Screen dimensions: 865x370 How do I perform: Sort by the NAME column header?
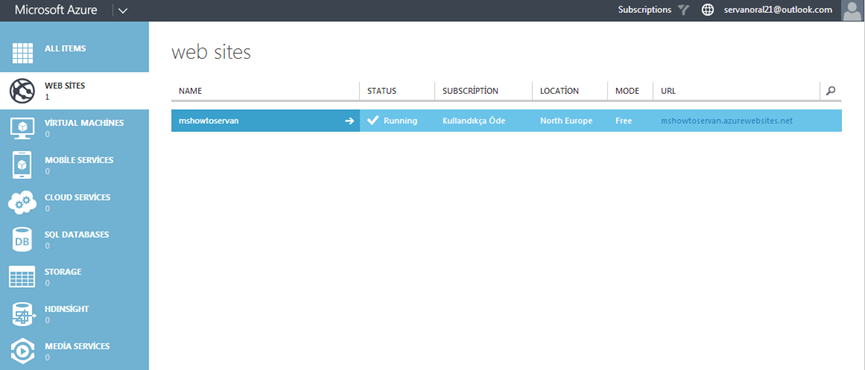(x=191, y=91)
